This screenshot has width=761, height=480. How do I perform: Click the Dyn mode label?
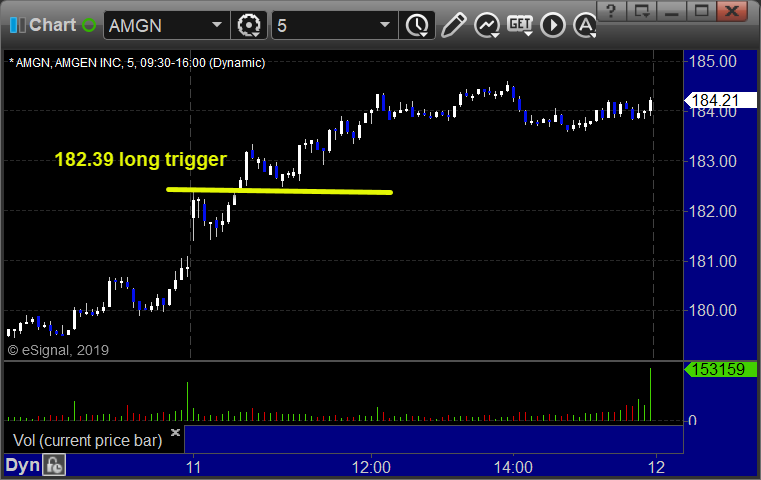22,465
